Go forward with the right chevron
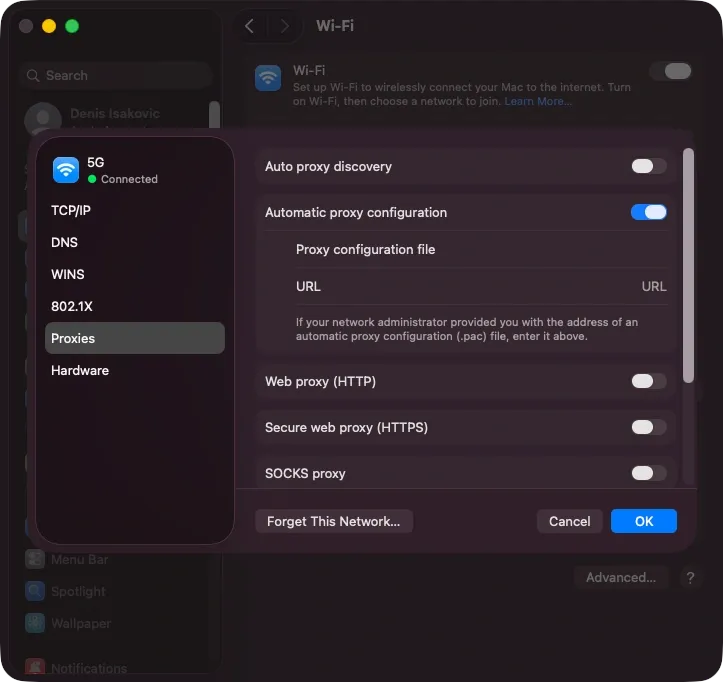Viewport: 723px width, 682px height. coord(285,26)
